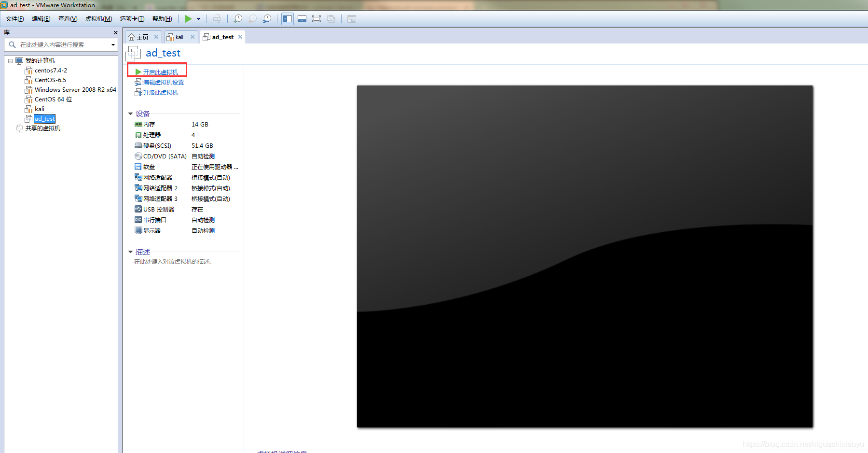Select centos7.4-2 in the library
Screen dimensions: 868x453
(51, 71)
